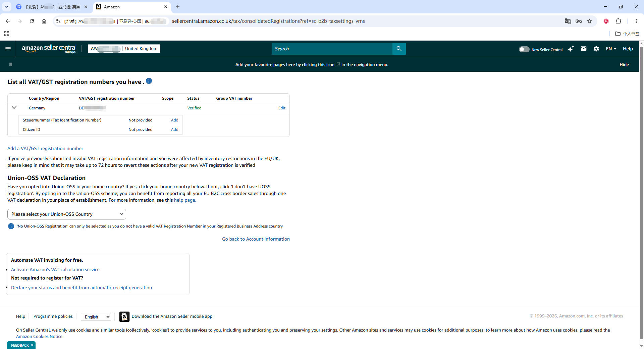644x349 pixels.
Task: Open a new browser tab
Action: [178, 7]
